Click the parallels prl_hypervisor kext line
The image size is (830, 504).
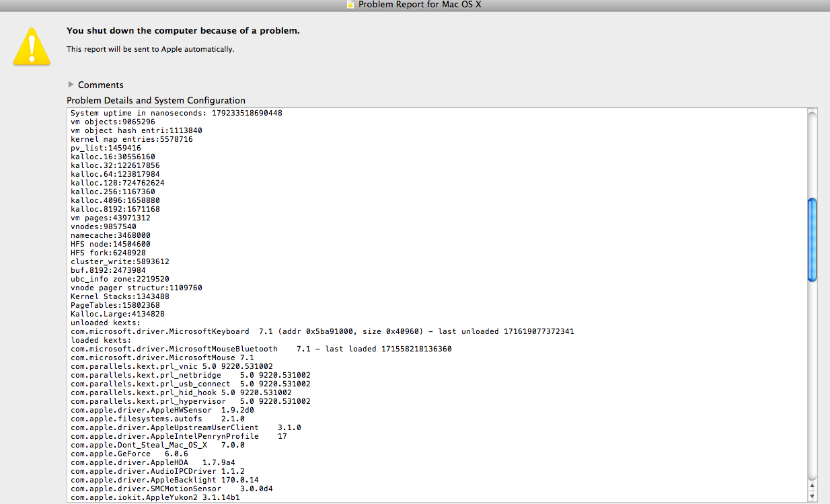[190, 401]
